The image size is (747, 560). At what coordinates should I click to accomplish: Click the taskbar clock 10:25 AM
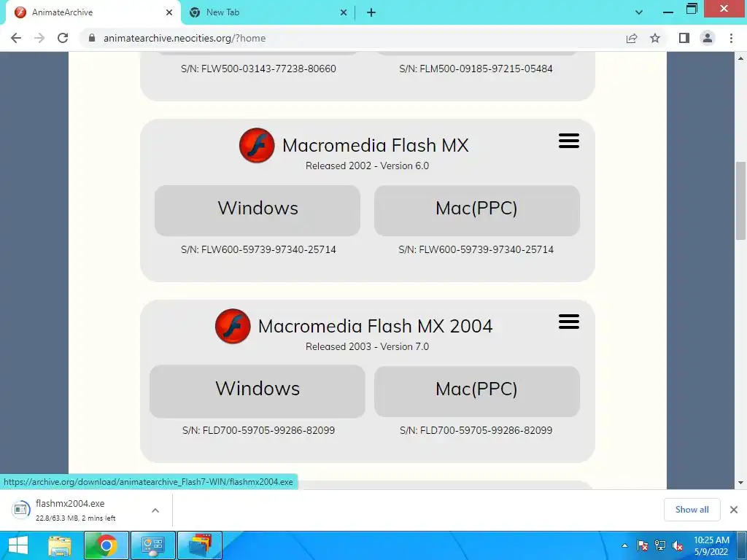click(x=711, y=540)
